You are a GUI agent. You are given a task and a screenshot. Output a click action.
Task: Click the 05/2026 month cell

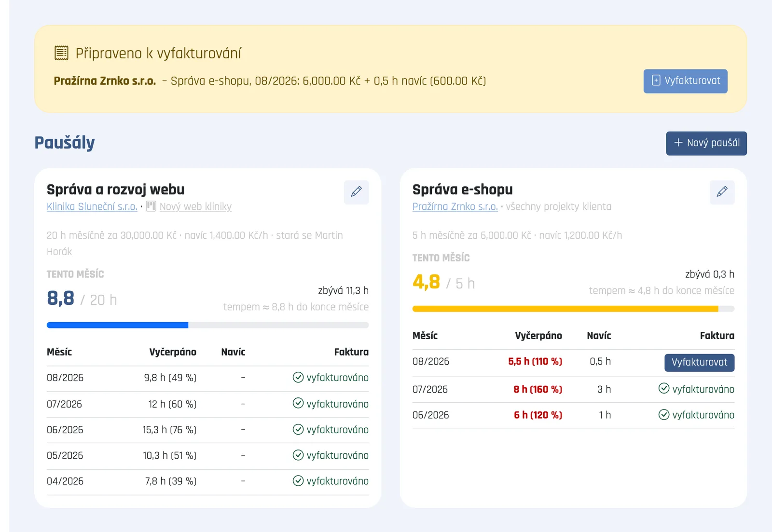(65, 455)
